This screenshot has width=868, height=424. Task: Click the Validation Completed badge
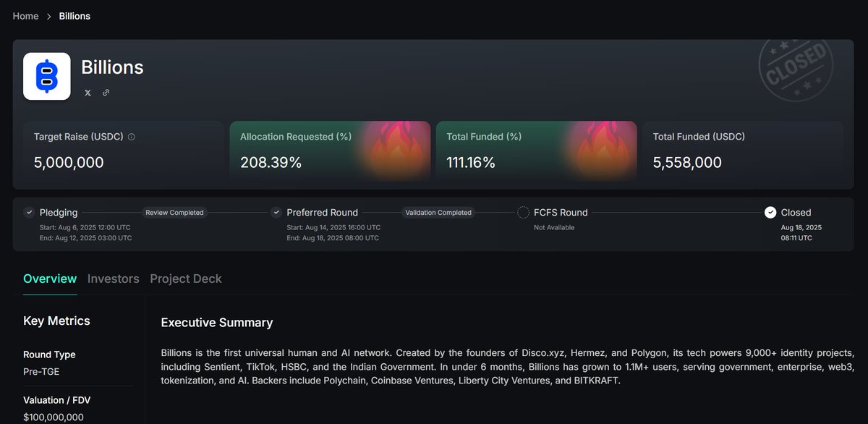(438, 213)
